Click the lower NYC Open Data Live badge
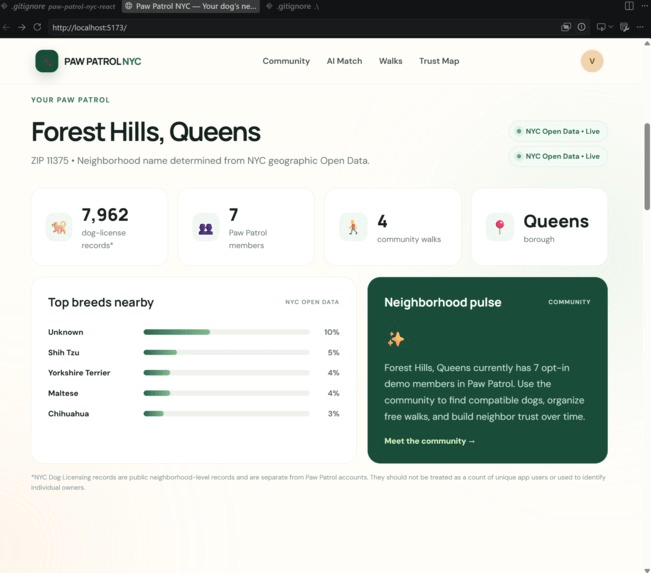The width and height of the screenshot is (651, 573). click(558, 156)
